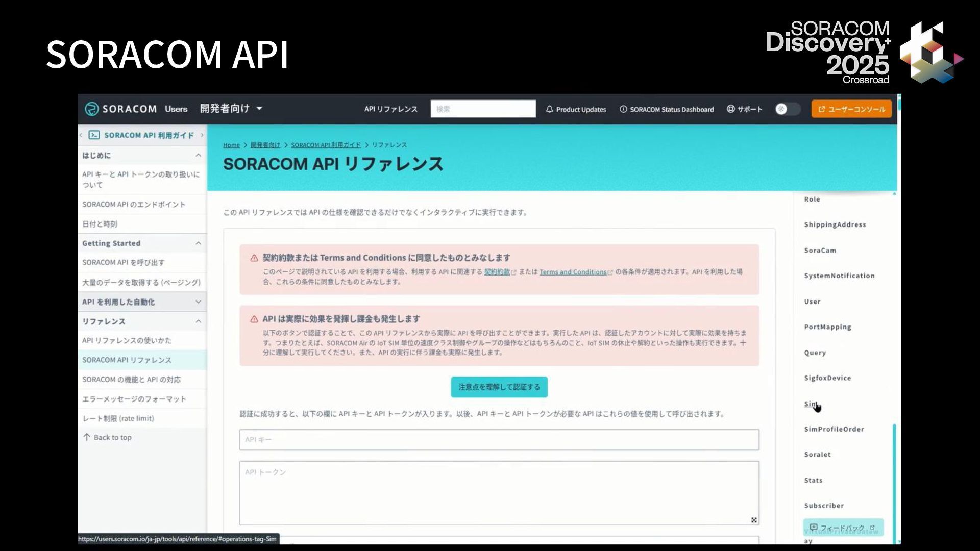The width and height of the screenshot is (980, 551).
Task: Jump to Stats tag
Action: point(813,481)
